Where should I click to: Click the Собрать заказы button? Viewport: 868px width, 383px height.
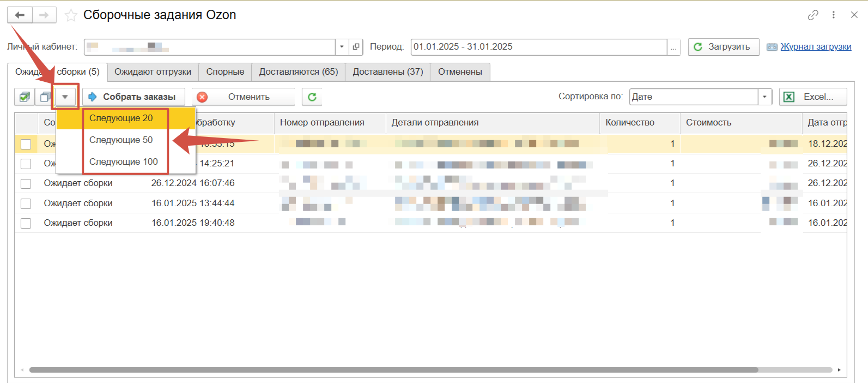[133, 97]
